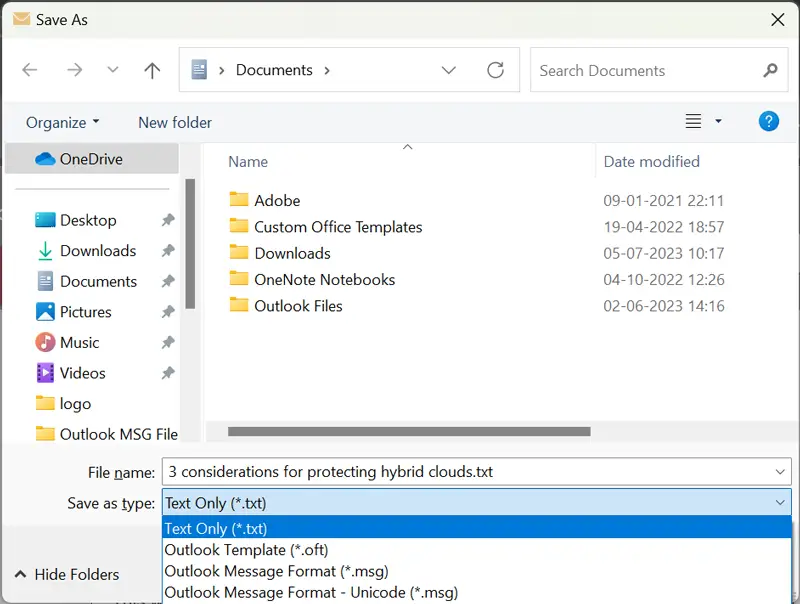
Task: Open the address bar history dropdown
Action: 449,70
